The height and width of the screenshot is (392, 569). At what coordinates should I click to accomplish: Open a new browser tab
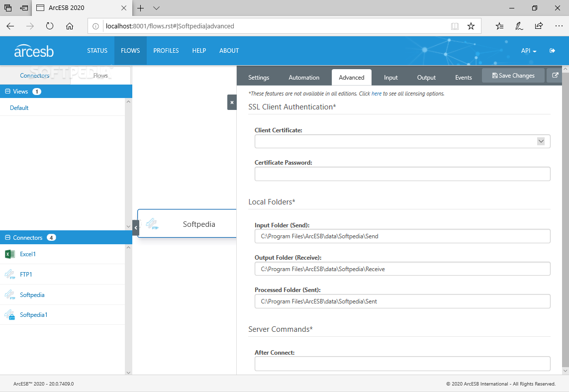click(x=140, y=8)
